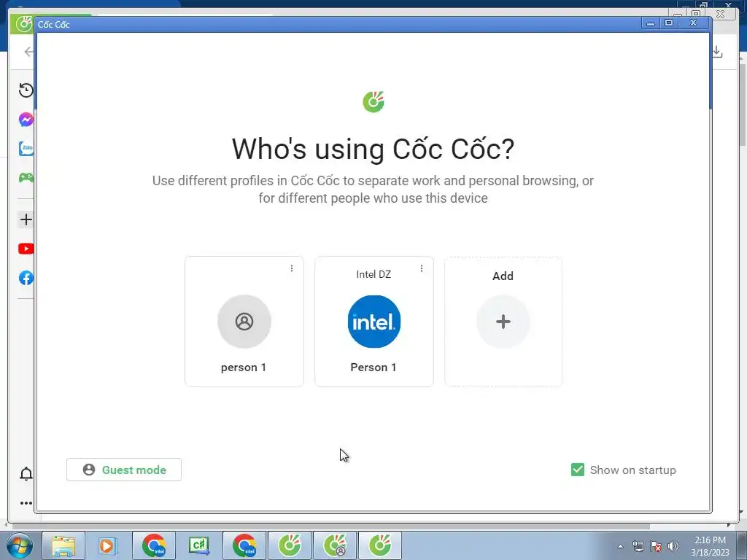Open the notifications bell in sidebar

click(26, 474)
